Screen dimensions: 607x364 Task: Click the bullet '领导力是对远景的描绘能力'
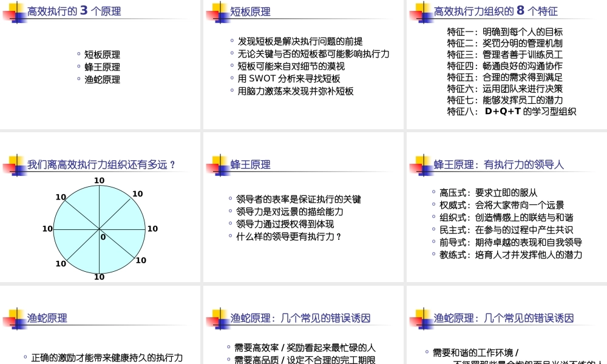pyautogui.click(x=290, y=212)
